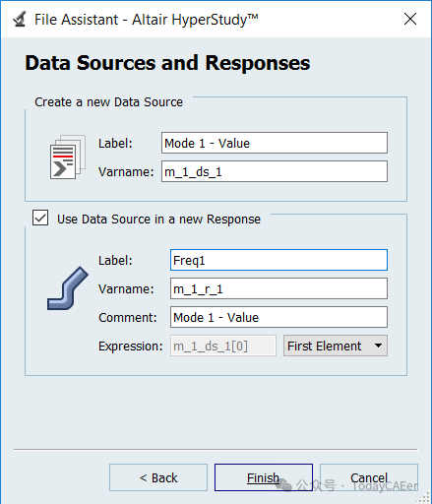The height and width of the screenshot is (504, 432).
Task: Uncheck Use Data Source in a new Response
Action: [40, 218]
